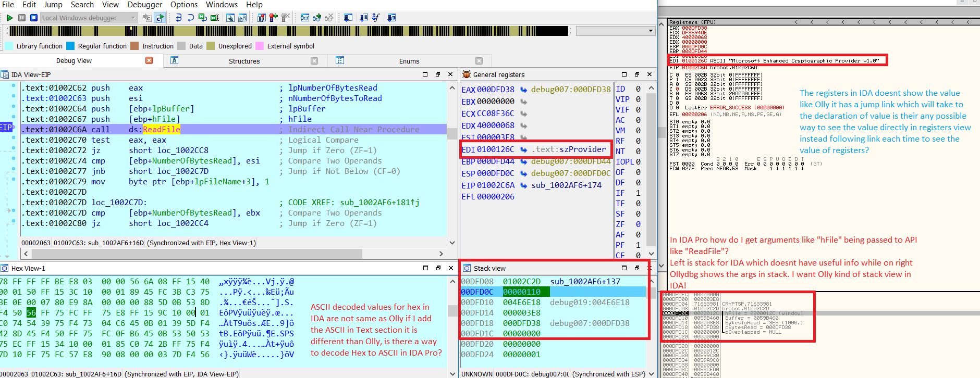Click the EAX value 000DFD38

point(496,90)
